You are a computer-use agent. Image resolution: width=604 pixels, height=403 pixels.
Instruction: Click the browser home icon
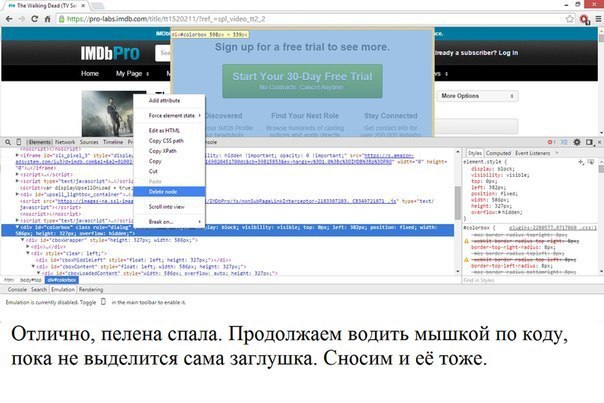[47, 18]
